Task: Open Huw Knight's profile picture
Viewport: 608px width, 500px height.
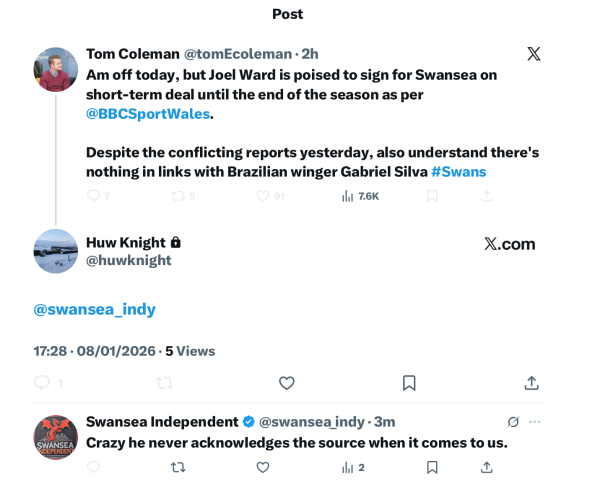Action: click(x=56, y=251)
